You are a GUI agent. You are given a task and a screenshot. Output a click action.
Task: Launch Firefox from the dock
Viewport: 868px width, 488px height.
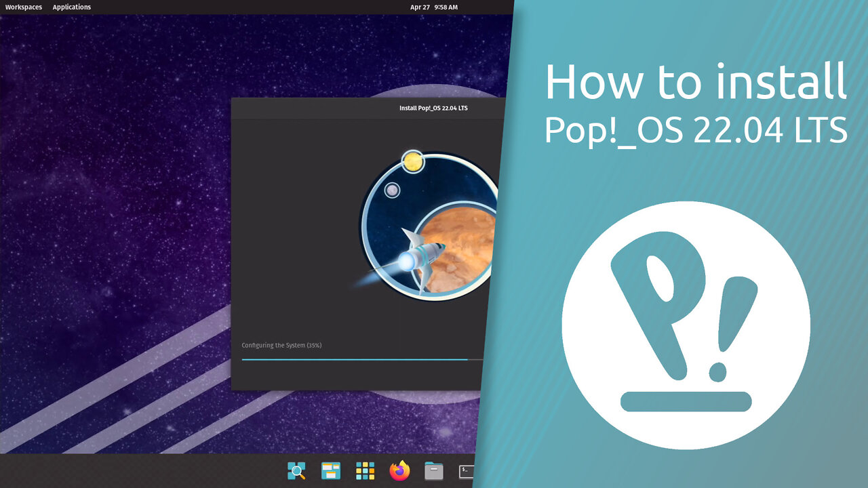400,470
